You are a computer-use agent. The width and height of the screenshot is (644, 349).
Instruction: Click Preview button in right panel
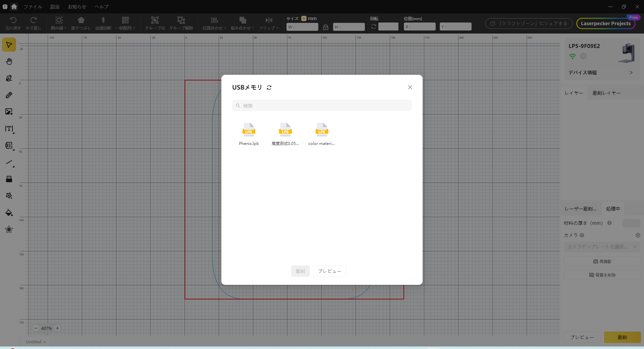(582, 337)
